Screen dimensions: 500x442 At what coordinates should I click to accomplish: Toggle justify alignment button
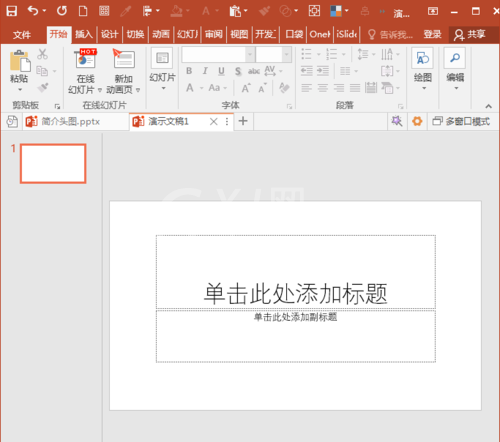click(355, 88)
